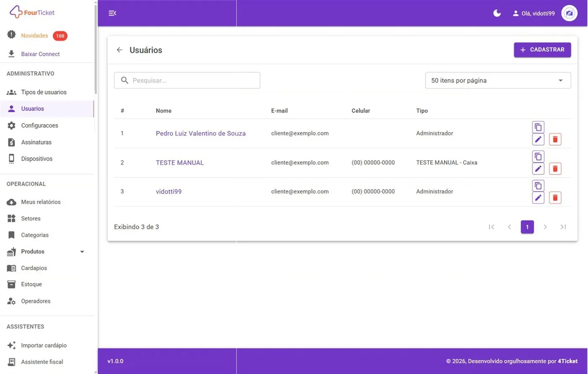Copy the Pedro Luiz Valentino de Souza user
Viewport: 588px width, 374px height.
tap(538, 127)
